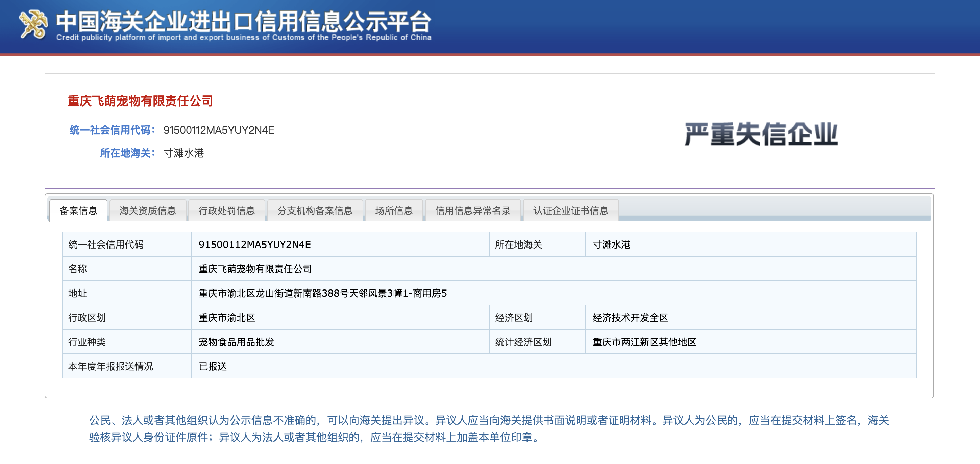
Task: Click the table cell 91500112MA5YUY2N4E
Action: pos(340,245)
